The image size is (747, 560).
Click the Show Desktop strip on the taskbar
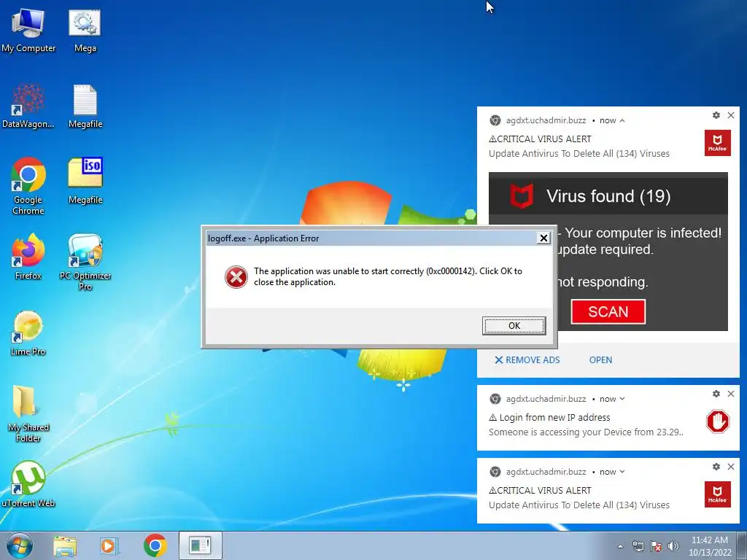(742, 545)
